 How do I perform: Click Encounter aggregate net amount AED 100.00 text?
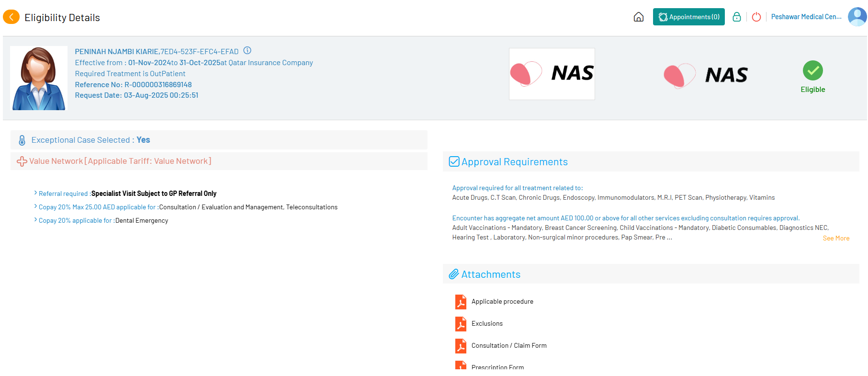pos(626,218)
